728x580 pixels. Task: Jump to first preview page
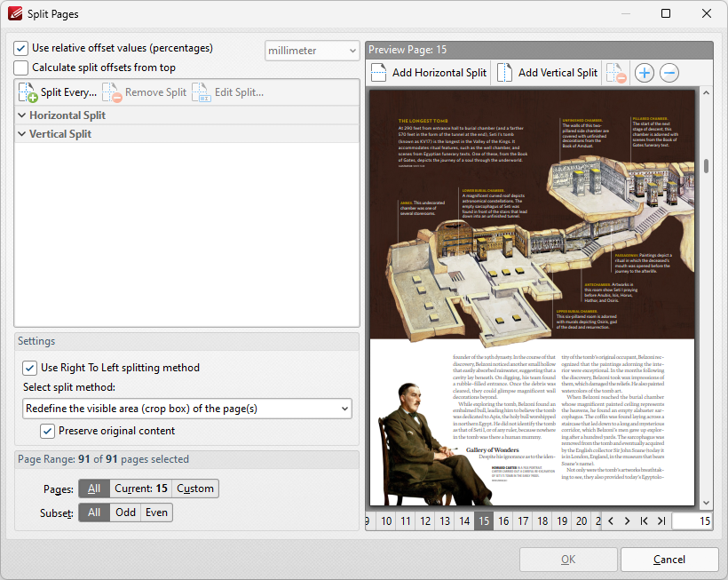click(x=644, y=521)
